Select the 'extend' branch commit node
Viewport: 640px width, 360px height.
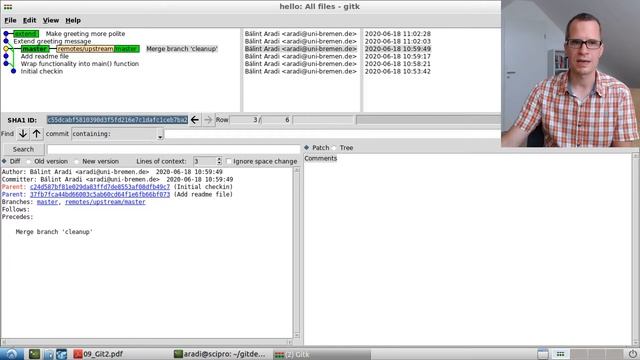point(6,33)
